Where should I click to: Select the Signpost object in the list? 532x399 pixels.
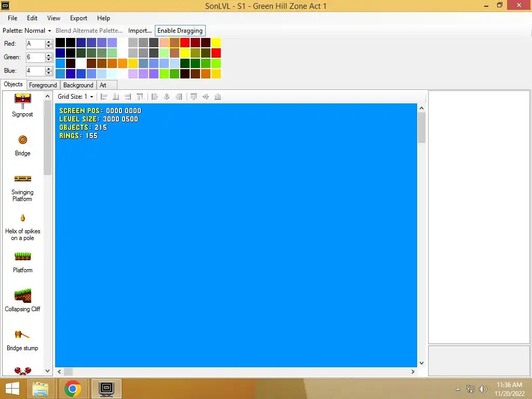click(x=23, y=105)
